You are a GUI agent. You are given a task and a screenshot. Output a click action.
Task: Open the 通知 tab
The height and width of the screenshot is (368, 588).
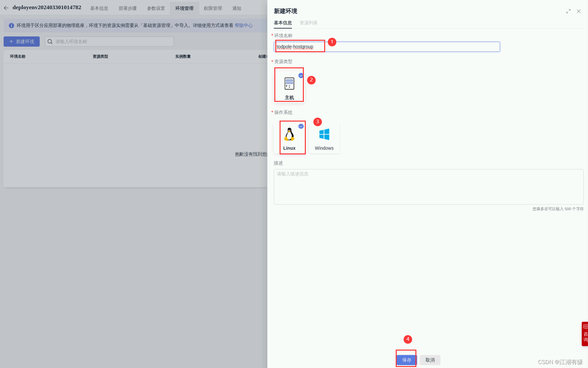(x=237, y=8)
